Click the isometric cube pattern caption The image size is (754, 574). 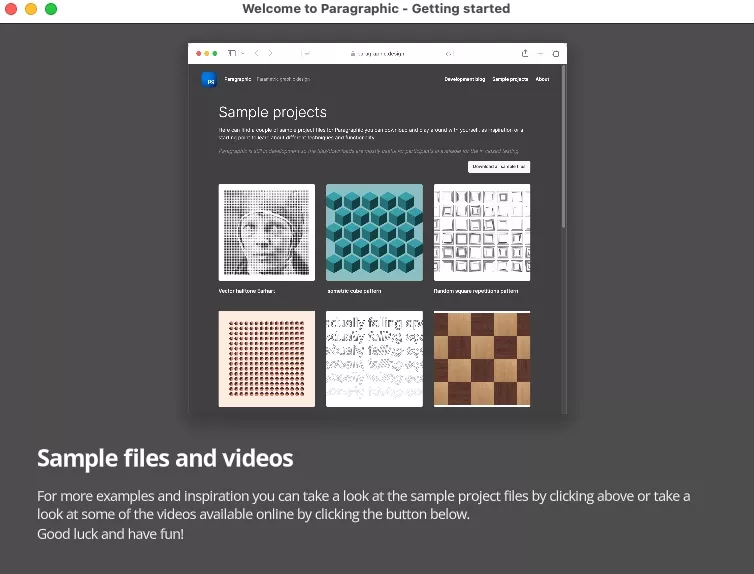354,291
